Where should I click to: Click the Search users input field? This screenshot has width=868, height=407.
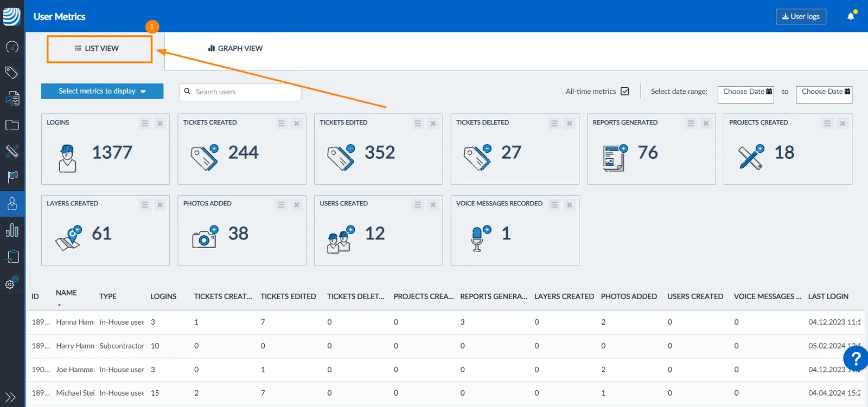coord(240,92)
